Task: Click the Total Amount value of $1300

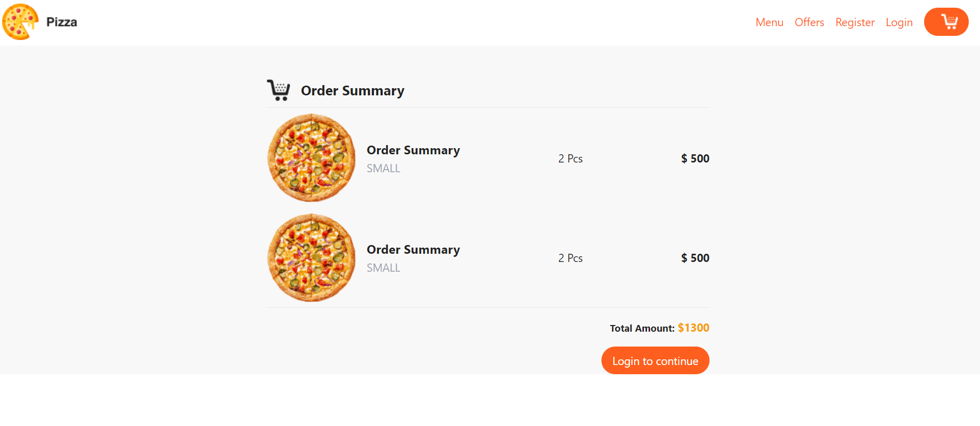Action: tap(693, 328)
